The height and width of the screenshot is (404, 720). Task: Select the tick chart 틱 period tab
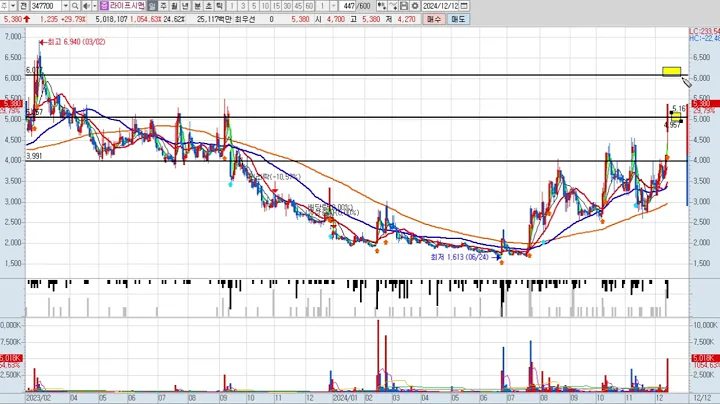point(219,6)
